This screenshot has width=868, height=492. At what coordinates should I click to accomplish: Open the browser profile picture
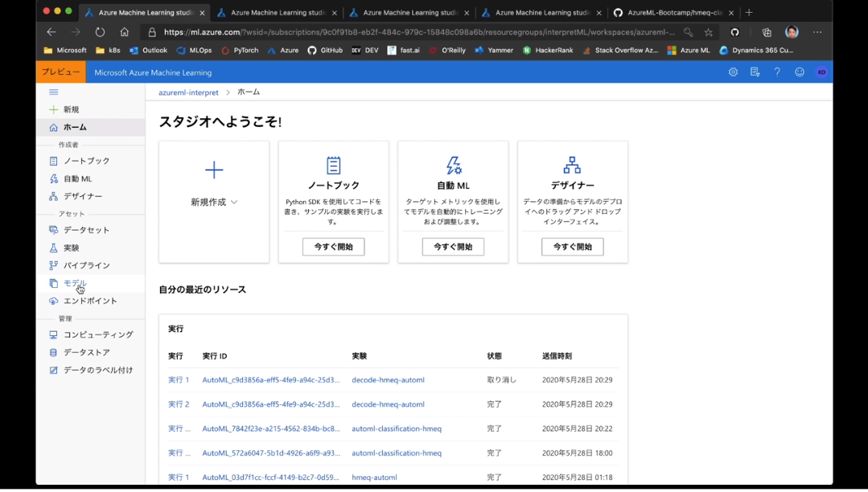pos(792,32)
